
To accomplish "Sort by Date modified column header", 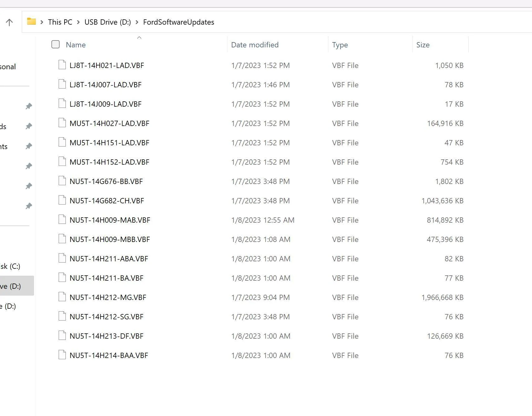I will (x=255, y=45).
